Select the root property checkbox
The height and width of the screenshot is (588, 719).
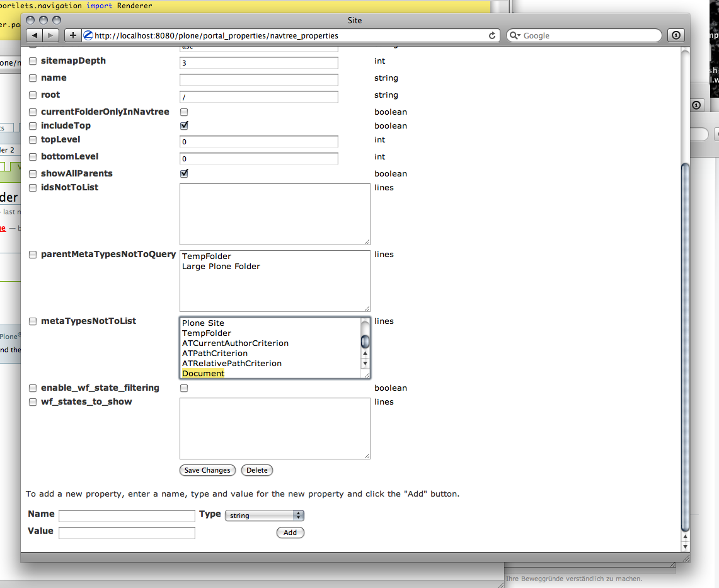(33, 95)
